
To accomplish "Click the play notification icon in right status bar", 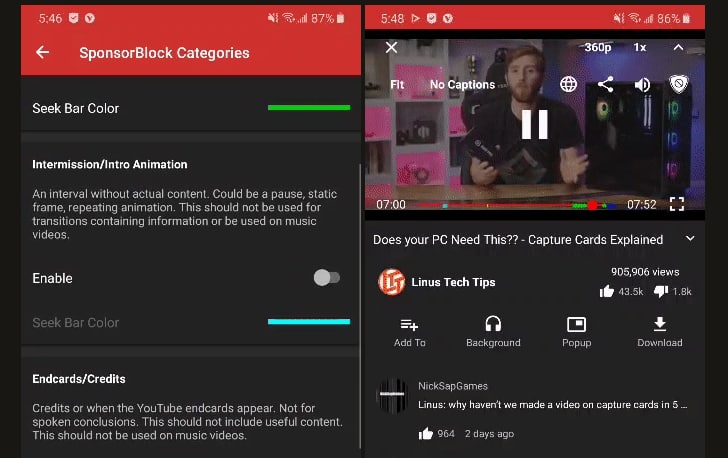I will coord(416,19).
